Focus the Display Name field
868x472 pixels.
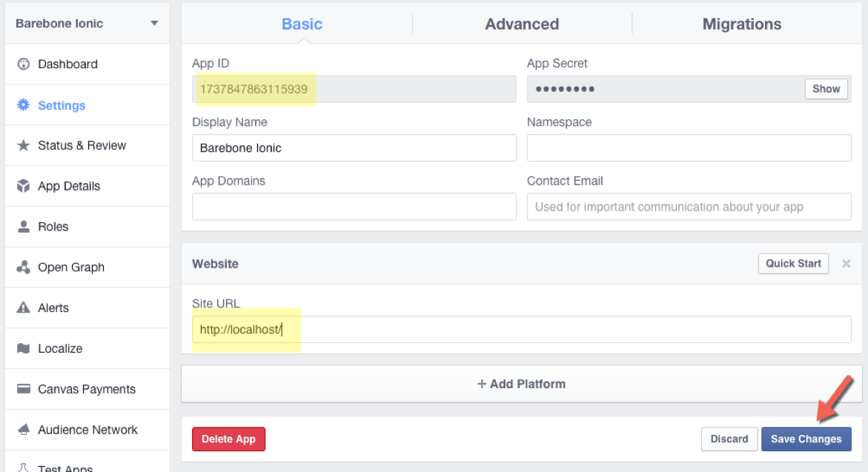click(x=354, y=147)
